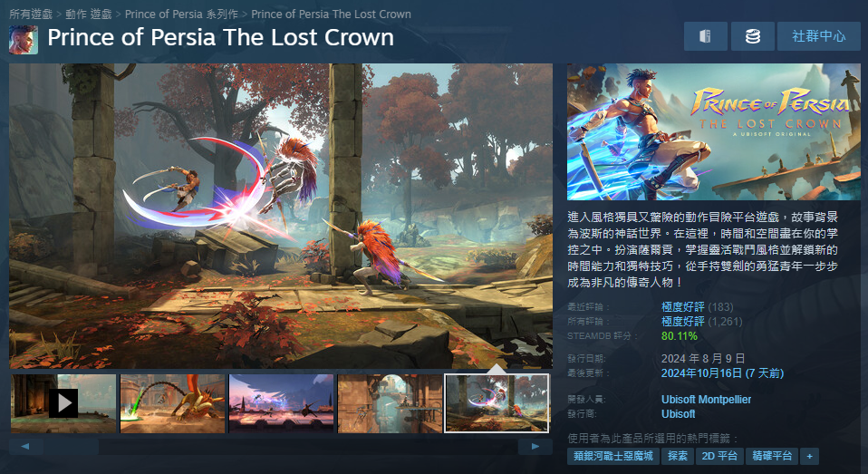Select the 探索 tag
The height and width of the screenshot is (474, 868).
click(x=678, y=456)
